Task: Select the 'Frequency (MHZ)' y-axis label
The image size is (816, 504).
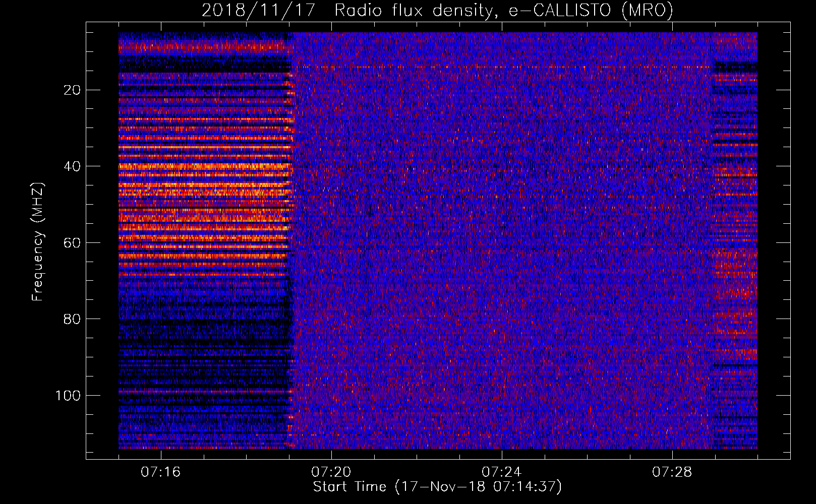Action: 38,242
